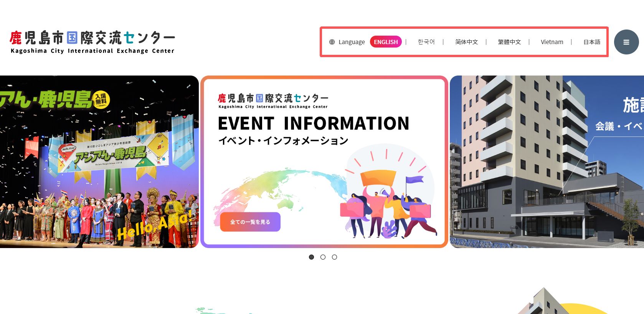Click the Language label text
644x314 pixels.
pyautogui.click(x=352, y=42)
